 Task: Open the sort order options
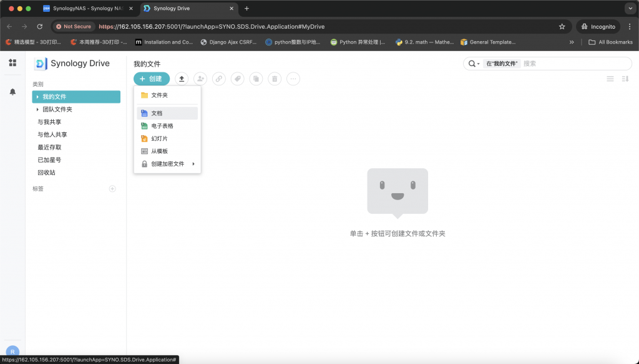625,79
